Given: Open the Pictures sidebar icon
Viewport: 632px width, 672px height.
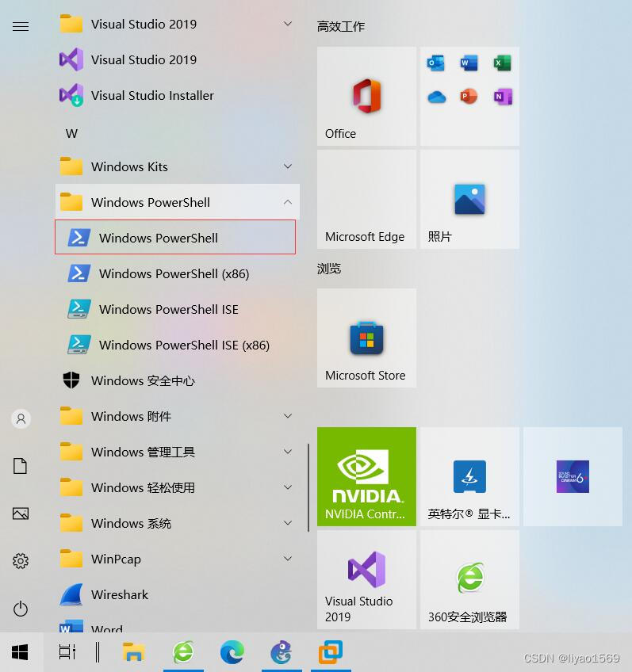Looking at the screenshot, I should (21, 514).
